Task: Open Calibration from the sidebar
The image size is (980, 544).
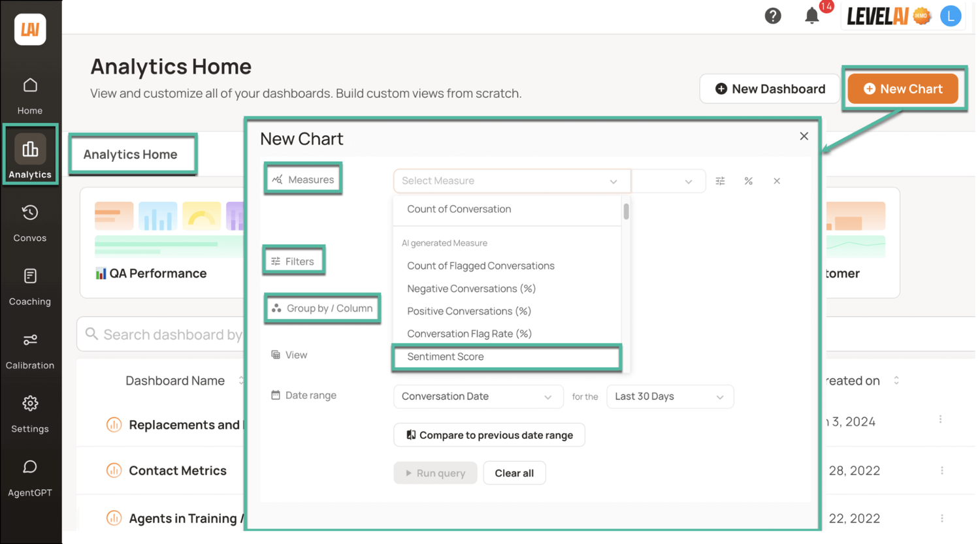Action: coord(30,350)
